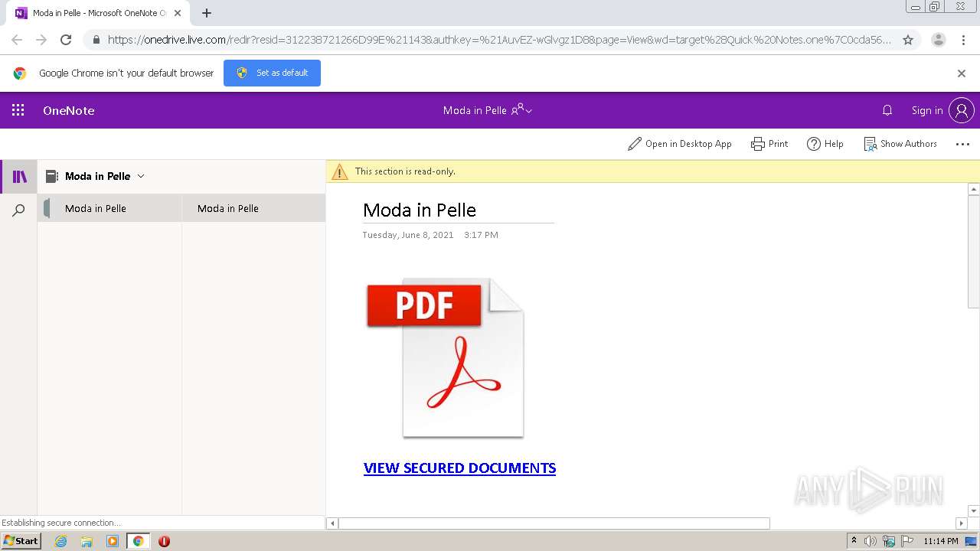Click the page title Moda in Pelle
The image size is (980, 551).
point(420,210)
